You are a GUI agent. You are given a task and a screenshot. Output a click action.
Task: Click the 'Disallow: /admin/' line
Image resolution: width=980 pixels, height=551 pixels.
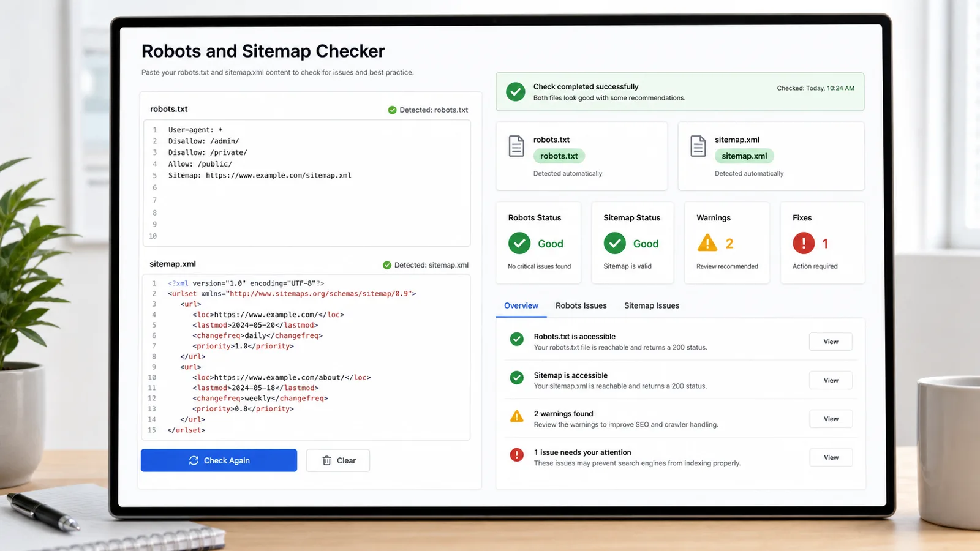203,141
